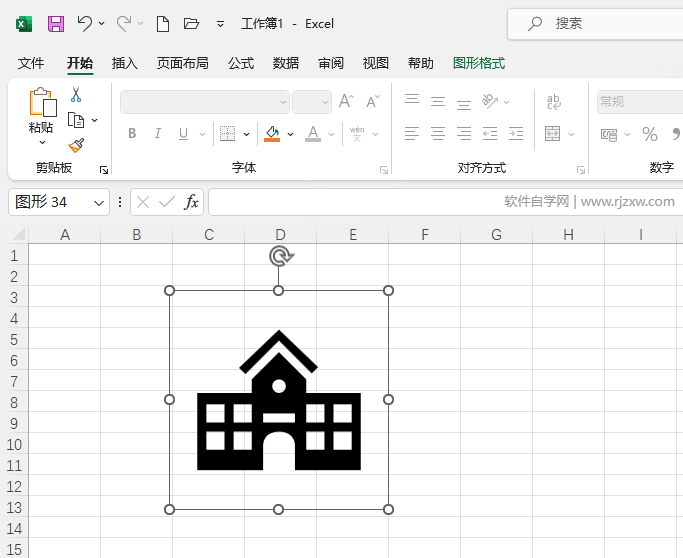Image resolution: width=683 pixels, height=558 pixels.
Task: Click the phonetic guide wén icon
Action: pyautogui.click(x=357, y=134)
